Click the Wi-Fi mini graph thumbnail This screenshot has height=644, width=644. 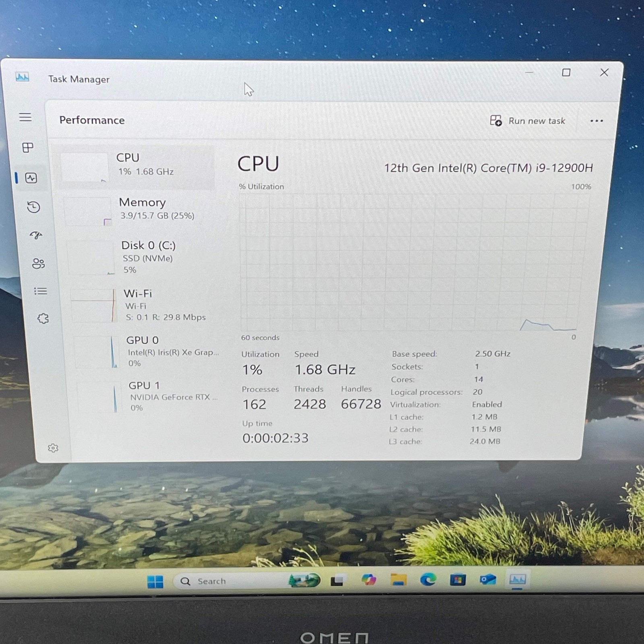pos(94,305)
